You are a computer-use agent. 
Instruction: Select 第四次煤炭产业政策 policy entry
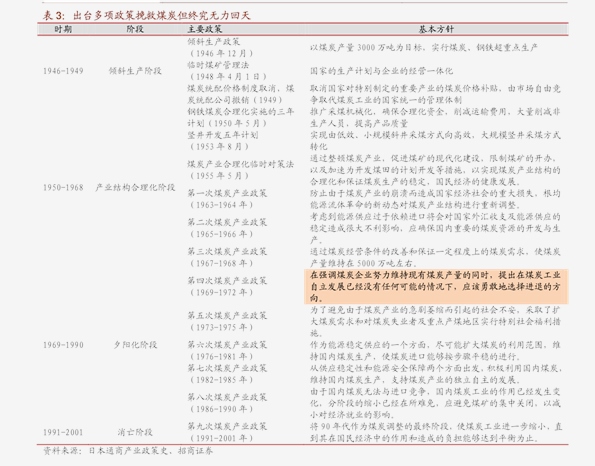pos(227,287)
